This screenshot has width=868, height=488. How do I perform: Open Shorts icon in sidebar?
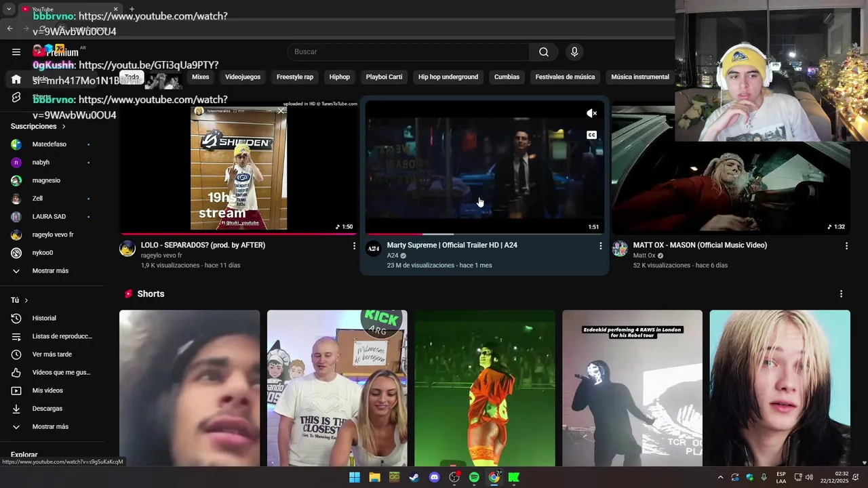(16, 98)
